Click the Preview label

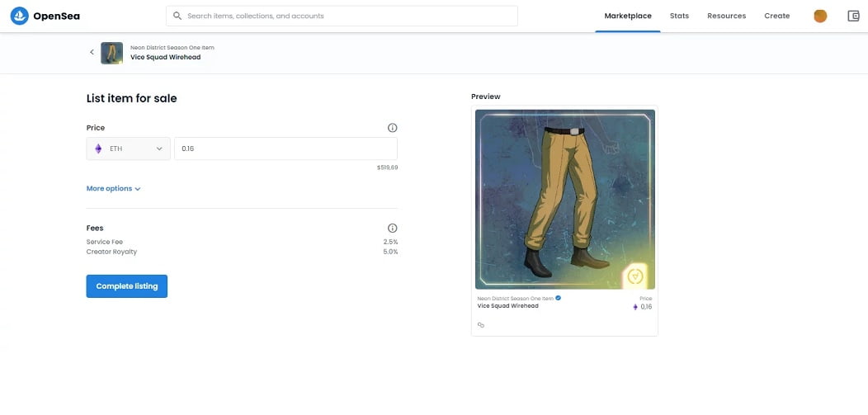click(x=485, y=97)
